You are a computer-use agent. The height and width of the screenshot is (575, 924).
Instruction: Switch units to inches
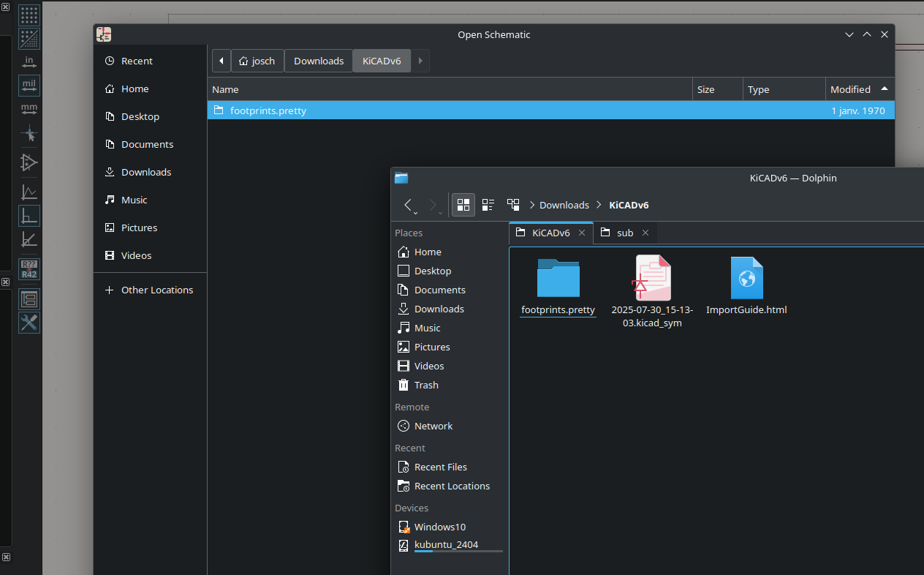tap(29, 62)
